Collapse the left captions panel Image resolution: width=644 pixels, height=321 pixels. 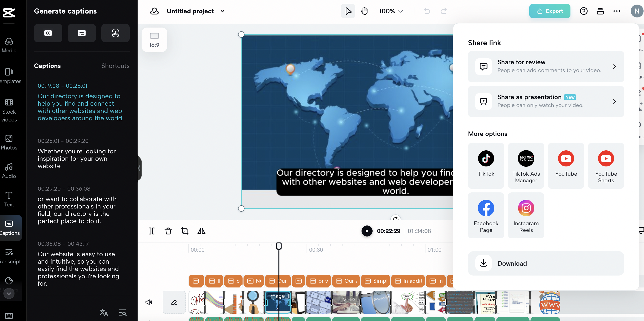140,168
